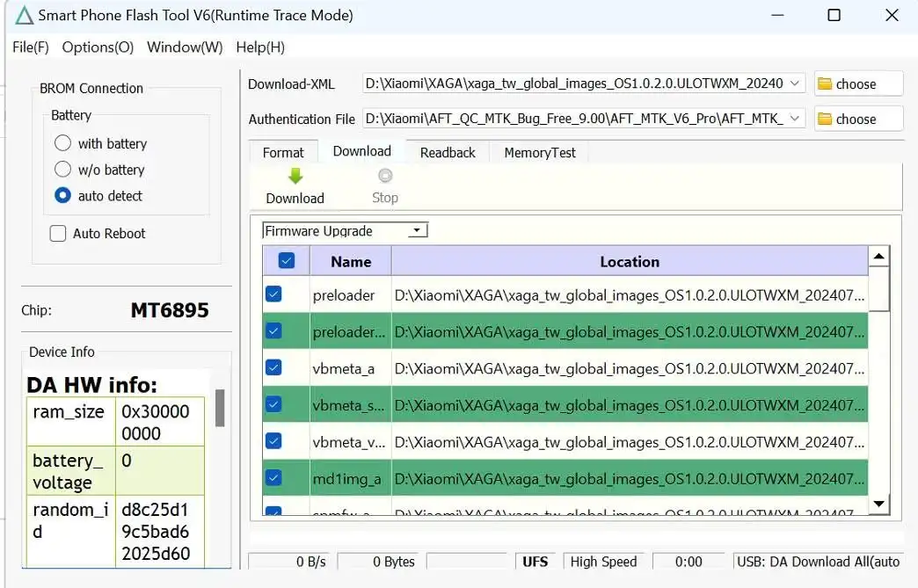Click folder icon beside Download-XML choose
Viewport: 918px width, 588px height.
coord(825,83)
